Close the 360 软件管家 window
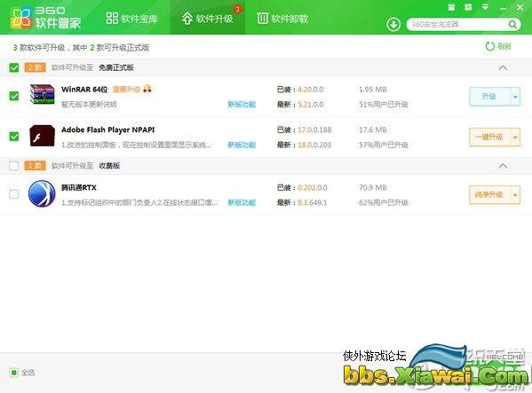Image resolution: width=532 pixels, height=393 pixels. [520, 7]
